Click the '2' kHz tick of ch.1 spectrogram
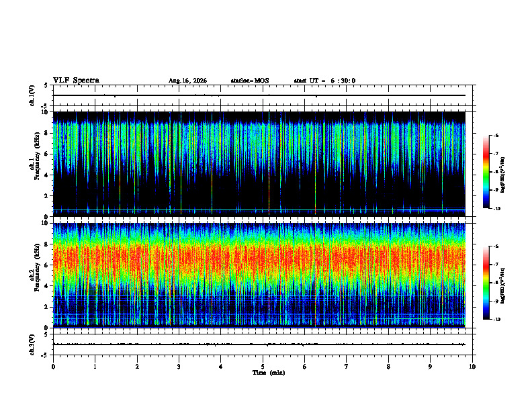Viewport: 532px width, 411px height. tap(47, 195)
